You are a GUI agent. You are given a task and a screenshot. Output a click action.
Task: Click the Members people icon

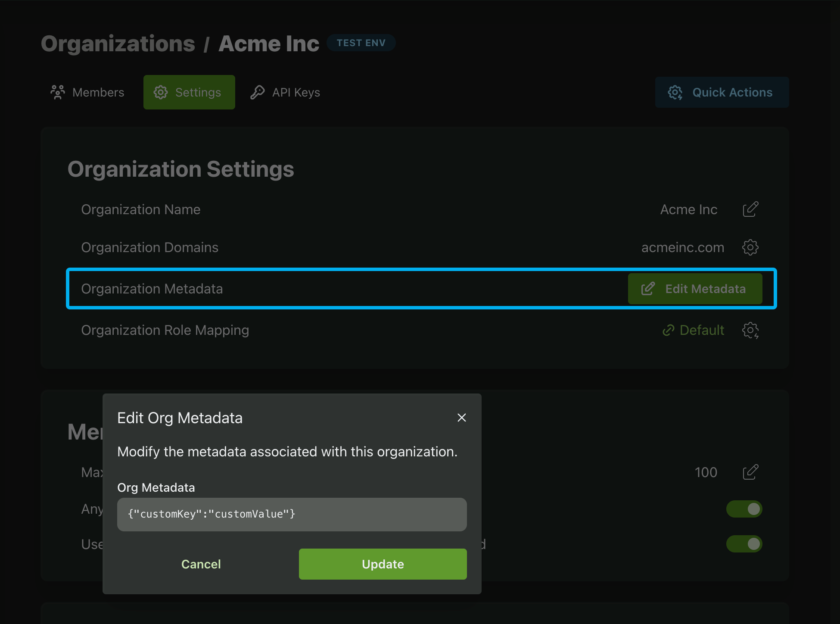(x=58, y=92)
